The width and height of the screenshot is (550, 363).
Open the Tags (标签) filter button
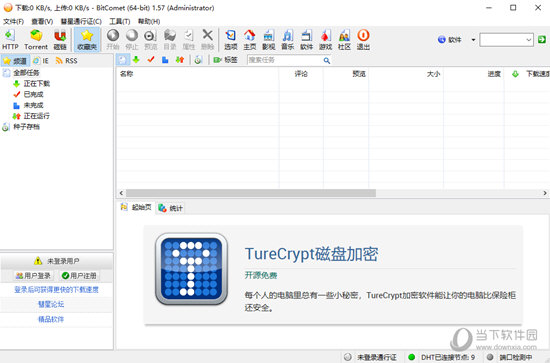[x=225, y=60]
